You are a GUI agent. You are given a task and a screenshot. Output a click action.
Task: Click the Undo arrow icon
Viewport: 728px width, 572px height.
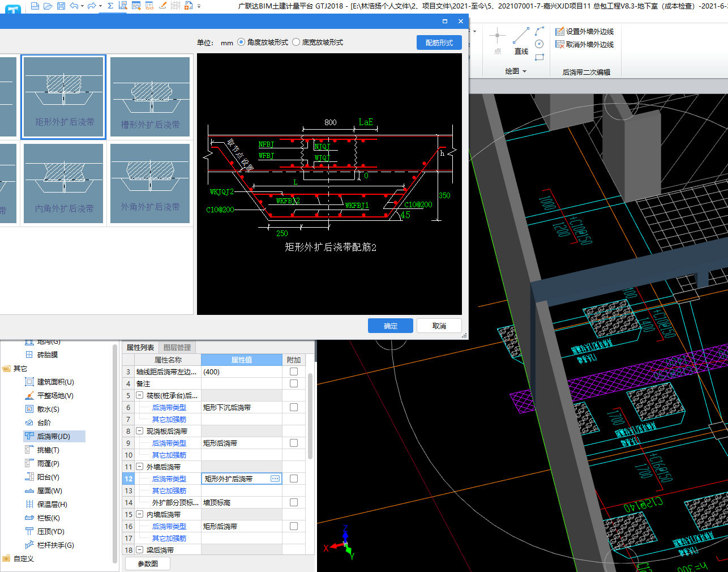(x=74, y=6)
